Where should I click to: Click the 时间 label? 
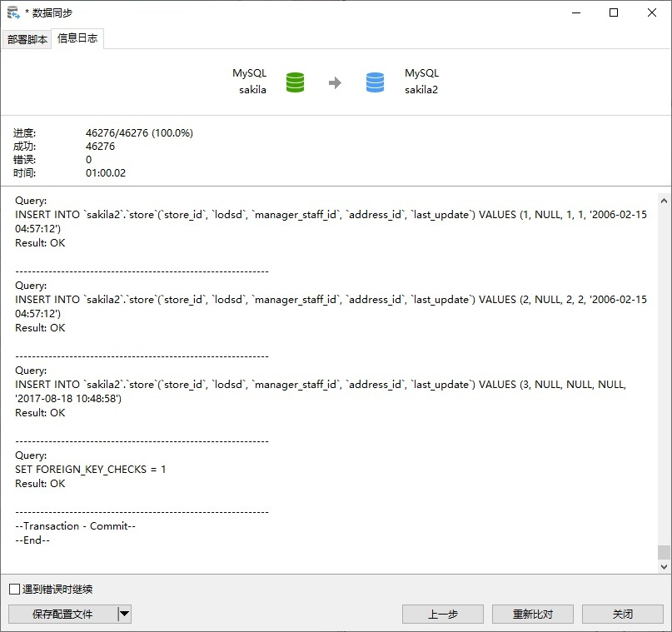pyautogui.click(x=24, y=173)
